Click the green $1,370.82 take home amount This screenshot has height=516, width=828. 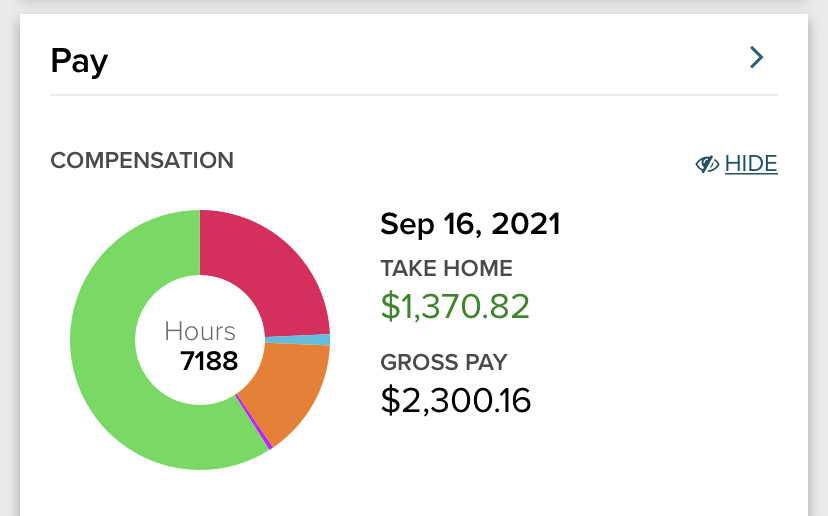[455, 306]
